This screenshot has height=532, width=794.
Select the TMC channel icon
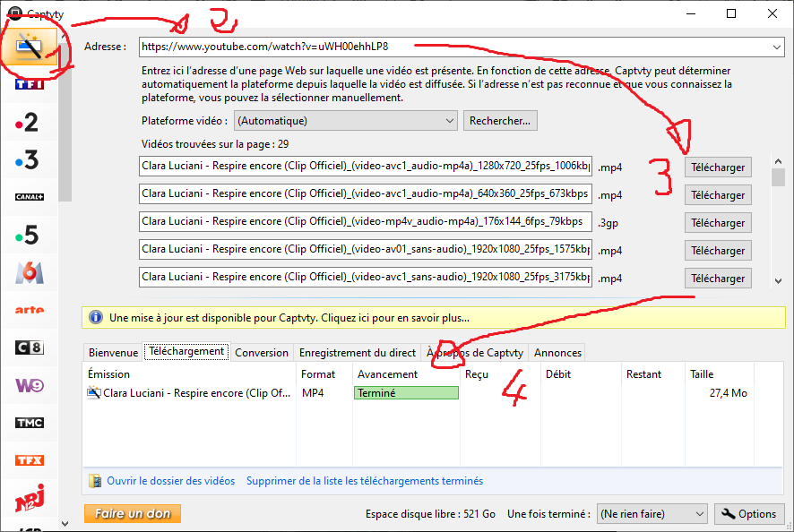tap(30, 423)
